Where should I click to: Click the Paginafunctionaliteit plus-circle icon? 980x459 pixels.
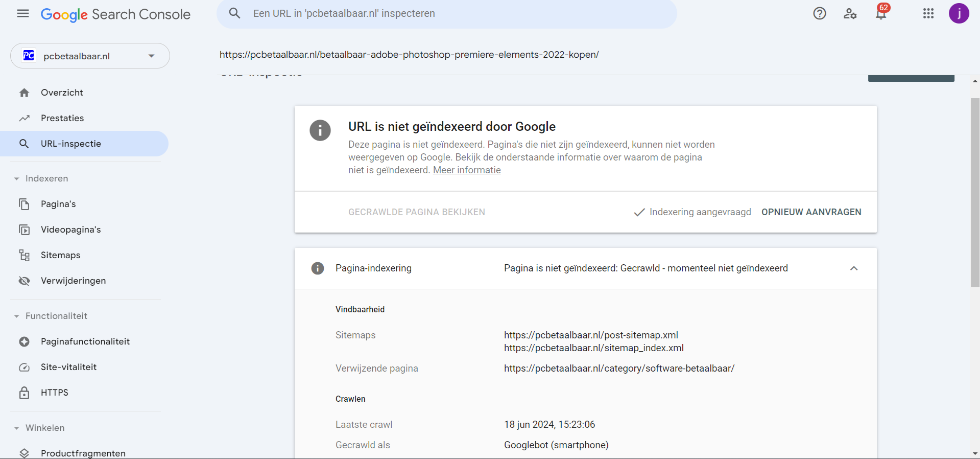pos(24,341)
